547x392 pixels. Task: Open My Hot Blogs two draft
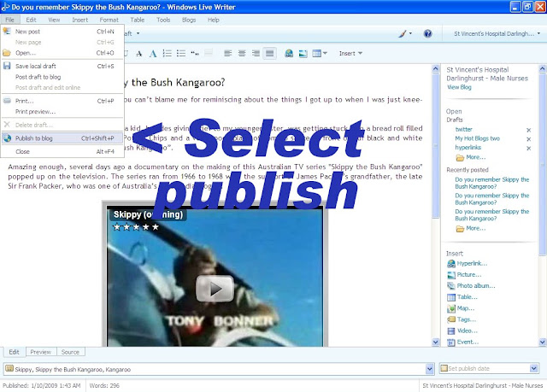click(477, 138)
